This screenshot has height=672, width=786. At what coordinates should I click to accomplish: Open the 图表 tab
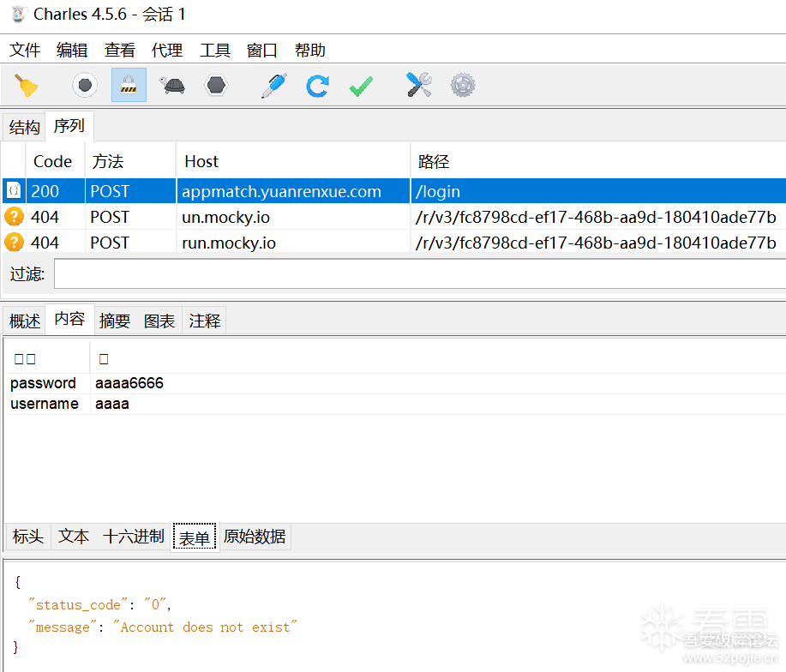pyautogui.click(x=159, y=321)
